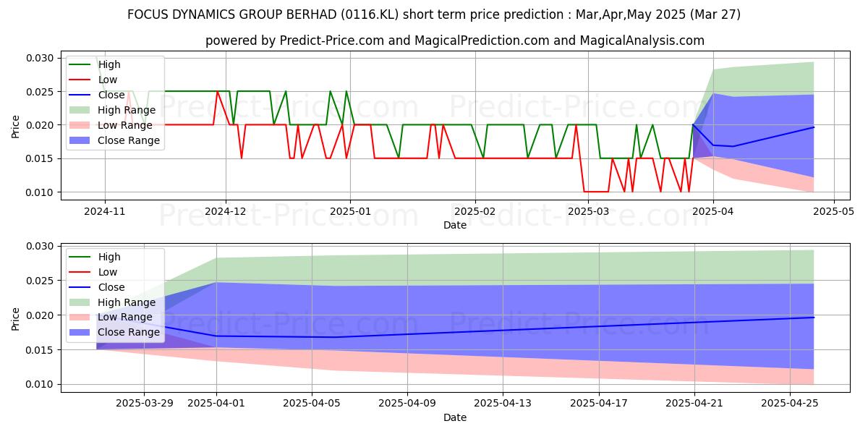Click the 2025-02 tick on top chart
868x434 pixels.
pyautogui.click(x=475, y=211)
